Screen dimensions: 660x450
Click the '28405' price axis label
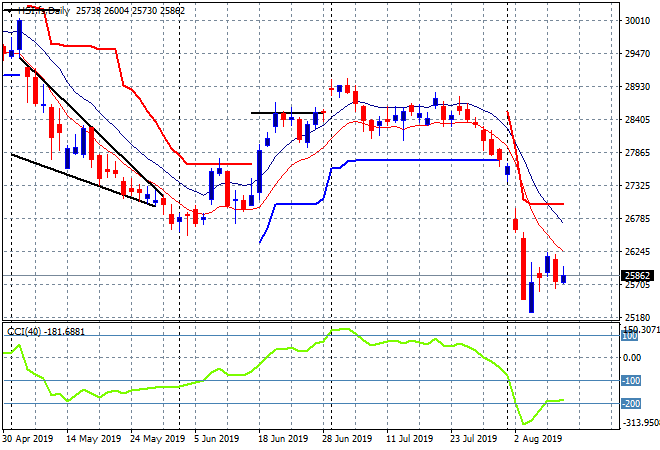click(637, 120)
